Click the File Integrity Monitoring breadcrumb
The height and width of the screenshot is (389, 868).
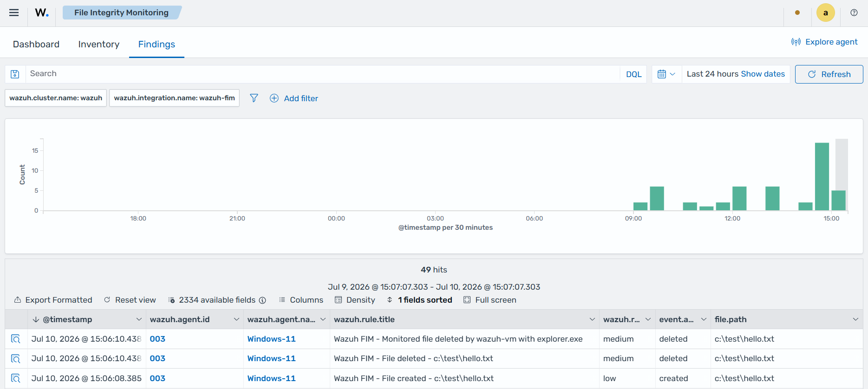[121, 13]
